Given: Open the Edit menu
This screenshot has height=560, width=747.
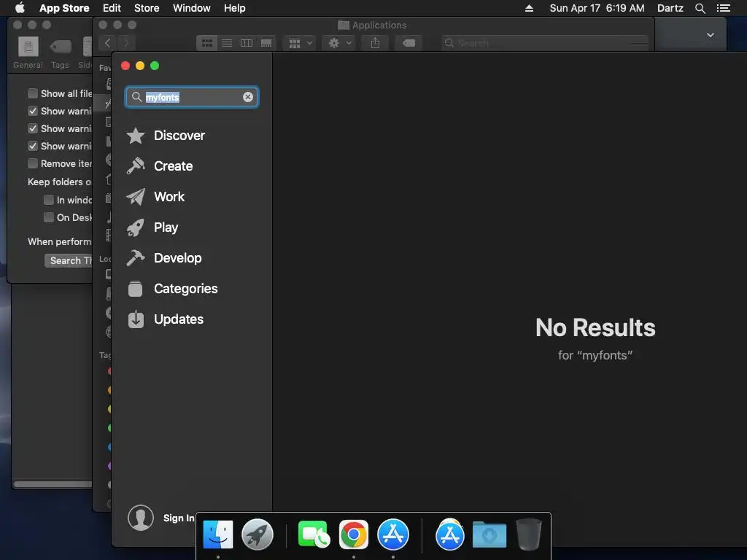Looking at the screenshot, I should point(112,8).
